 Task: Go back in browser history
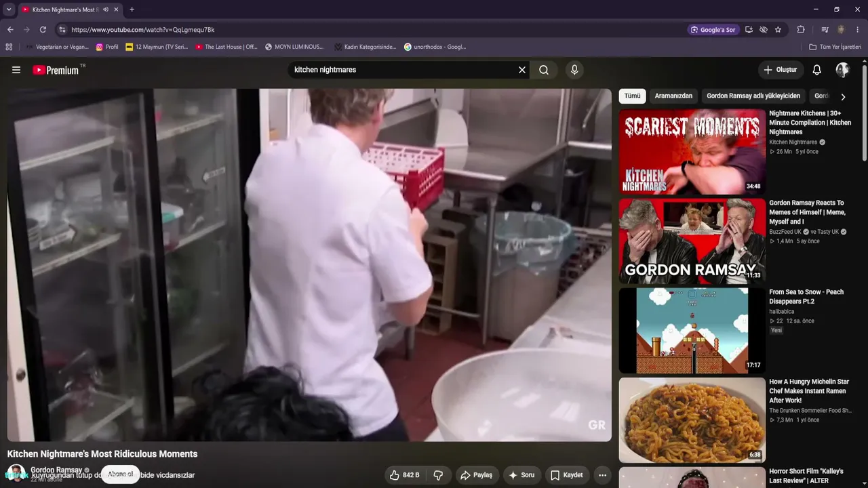click(10, 30)
